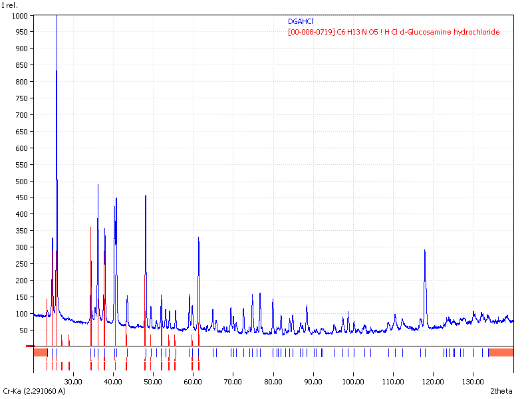Click the 2theta axis title
This screenshot has width=532, height=399.
click(502, 392)
